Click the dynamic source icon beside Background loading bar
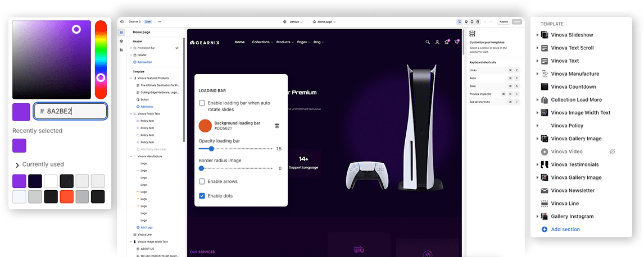644x257 pixels. (277, 126)
